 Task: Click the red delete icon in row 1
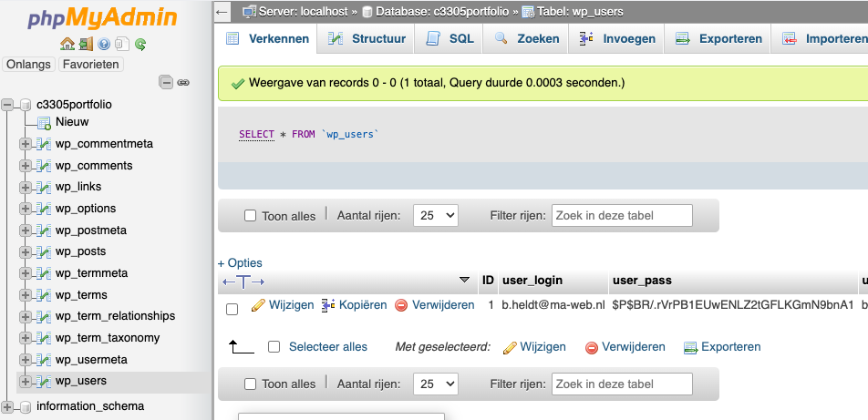pos(401,305)
